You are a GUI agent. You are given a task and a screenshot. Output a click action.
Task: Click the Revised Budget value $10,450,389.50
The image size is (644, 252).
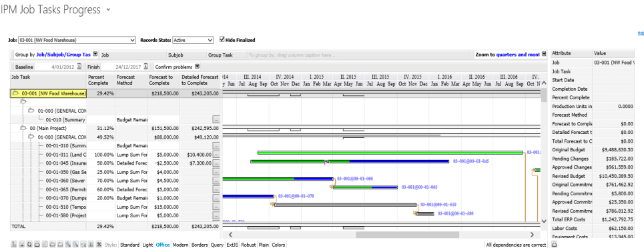tap(613, 176)
